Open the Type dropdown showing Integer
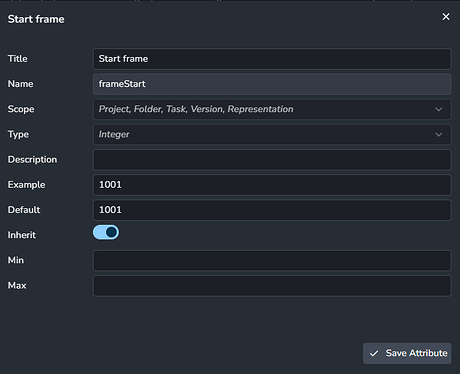This screenshot has height=374, width=460. (x=272, y=134)
